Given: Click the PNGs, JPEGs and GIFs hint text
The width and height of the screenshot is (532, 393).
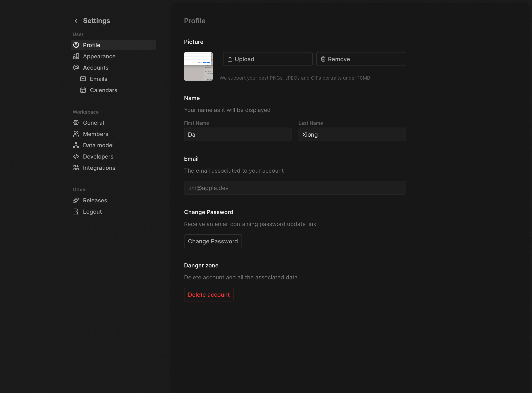Looking at the screenshot, I should point(295,78).
